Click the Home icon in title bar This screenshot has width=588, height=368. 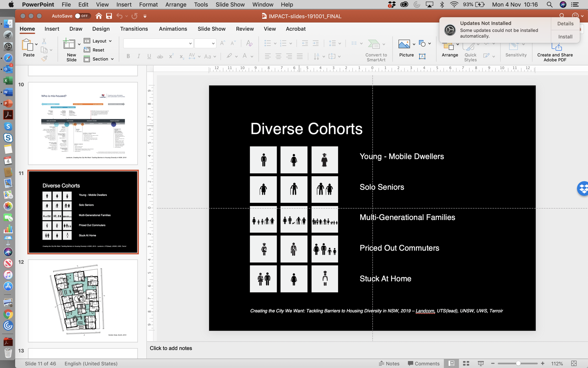(98, 16)
